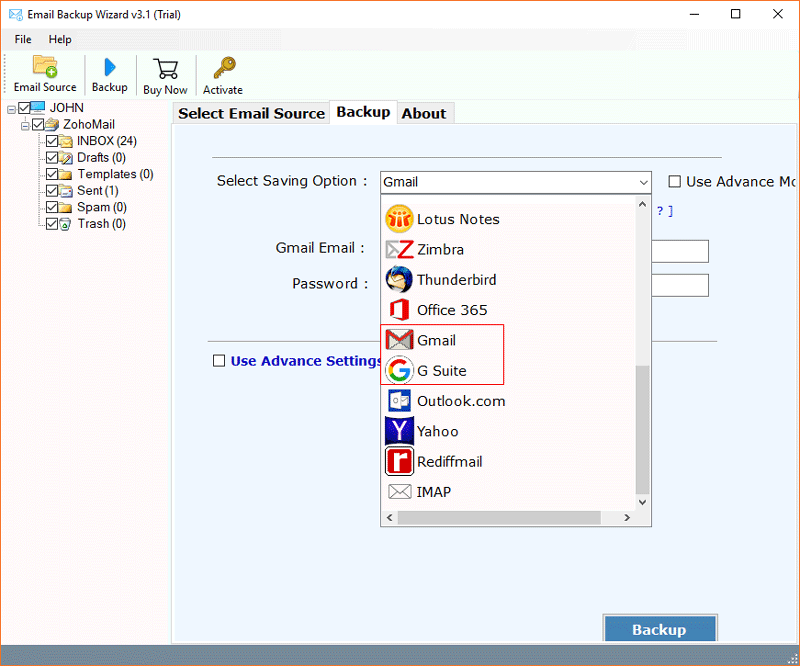The height and width of the screenshot is (666, 800).
Task: Choose Thunderbird text in dropdown list
Action: tap(457, 280)
